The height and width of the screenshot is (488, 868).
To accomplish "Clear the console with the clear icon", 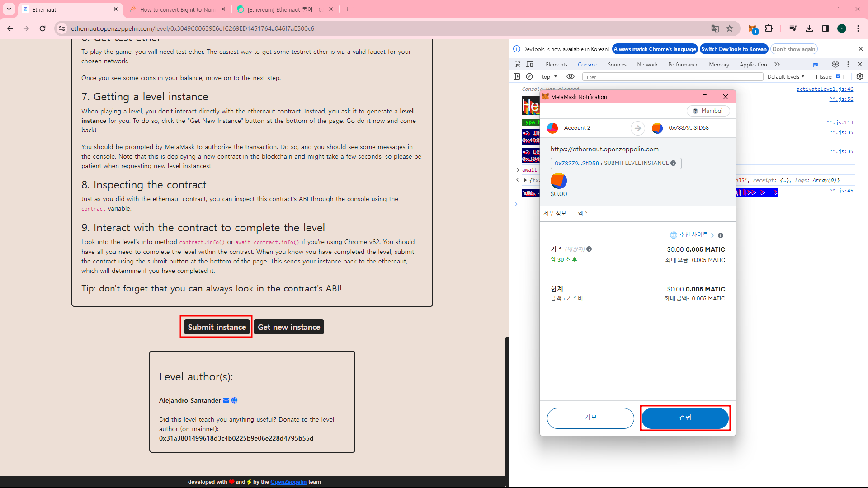I will tap(529, 77).
